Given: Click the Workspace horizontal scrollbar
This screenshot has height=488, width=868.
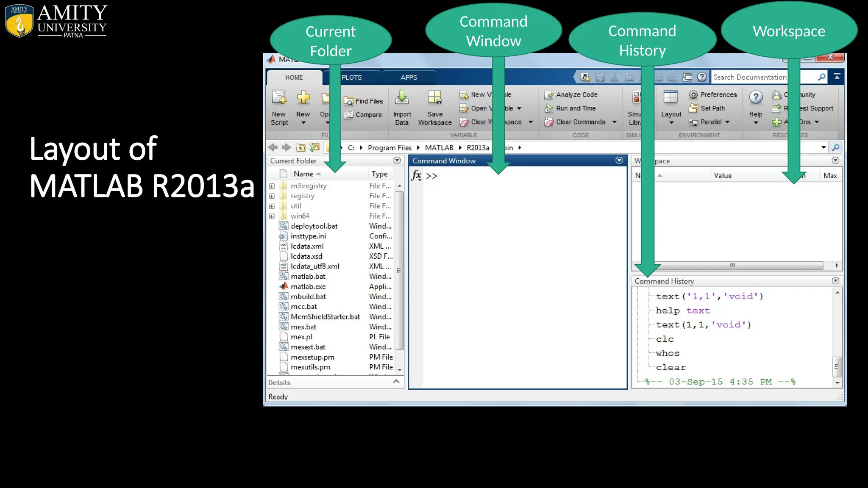Looking at the screenshot, I should click(x=732, y=266).
